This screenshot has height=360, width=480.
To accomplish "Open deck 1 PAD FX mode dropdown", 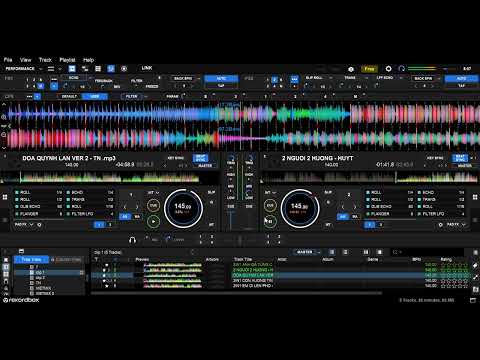I will click(x=23, y=225).
